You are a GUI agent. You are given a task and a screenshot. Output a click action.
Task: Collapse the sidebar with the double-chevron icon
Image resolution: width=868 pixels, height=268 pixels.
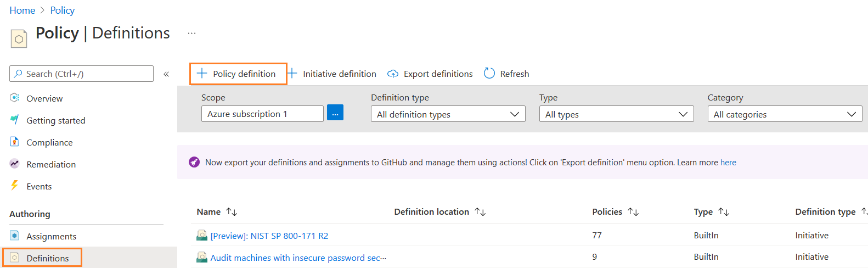tap(166, 74)
